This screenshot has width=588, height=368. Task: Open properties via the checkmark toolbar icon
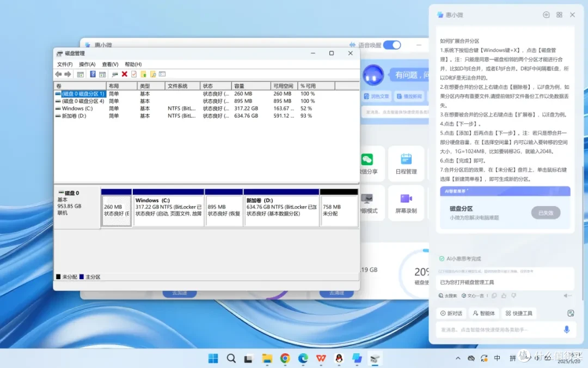pyautogui.click(x=134, y=74)
